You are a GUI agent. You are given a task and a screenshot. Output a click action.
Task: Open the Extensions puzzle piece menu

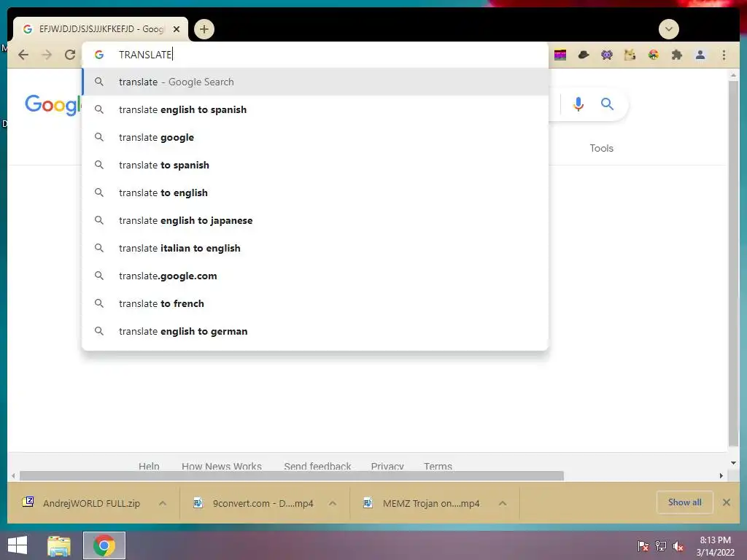click(x=676, y=55)
